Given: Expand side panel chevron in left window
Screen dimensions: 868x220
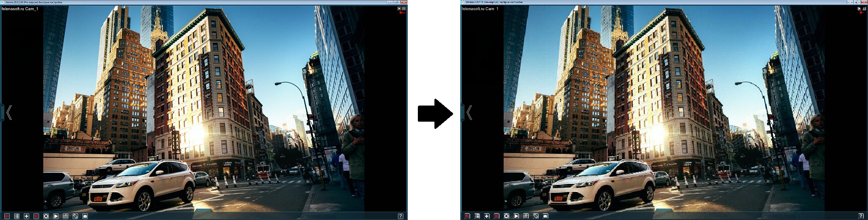Looking at the screenshot, I should pos(9,112).
